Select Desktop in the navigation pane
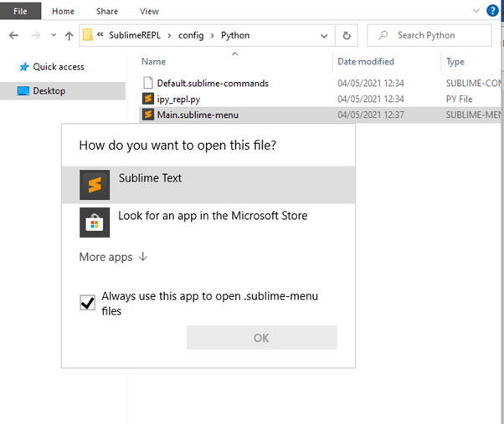The height and width of the screenshot is (424, 504). (63, 91)
